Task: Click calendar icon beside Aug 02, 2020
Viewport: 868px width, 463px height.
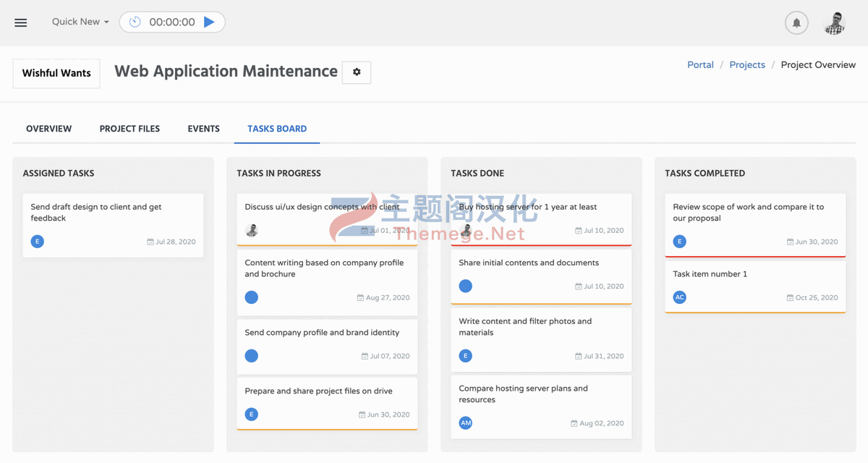Action: point(574,423)
